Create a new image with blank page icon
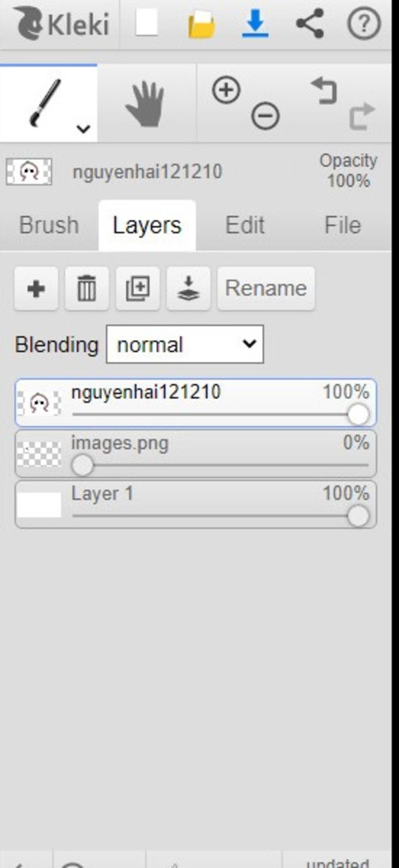 tap(147, 23)
